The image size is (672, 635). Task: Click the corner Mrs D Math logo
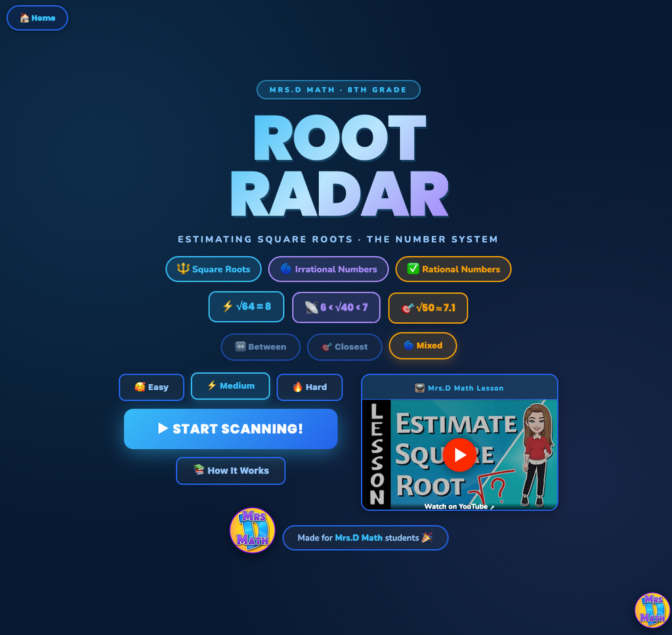coord(652,610)
